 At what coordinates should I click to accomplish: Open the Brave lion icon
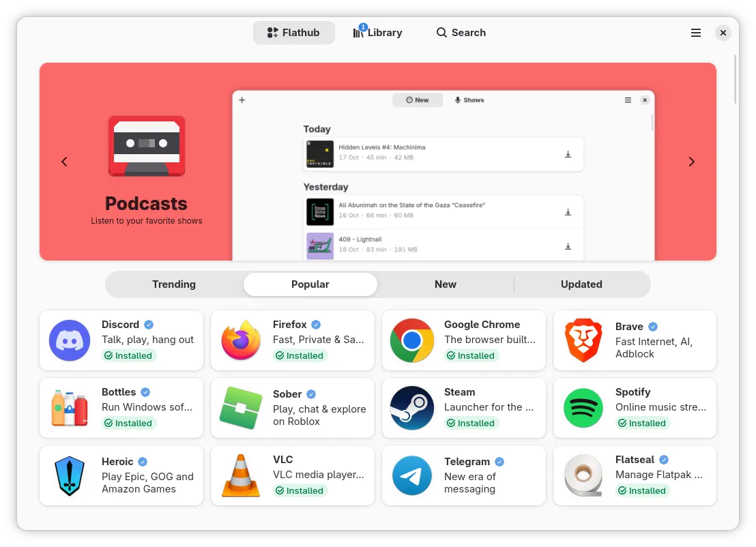tap(583, 340)
